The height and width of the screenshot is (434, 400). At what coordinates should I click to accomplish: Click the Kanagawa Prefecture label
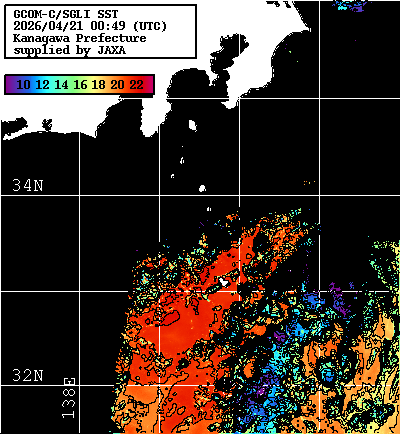tap(79, 38)
